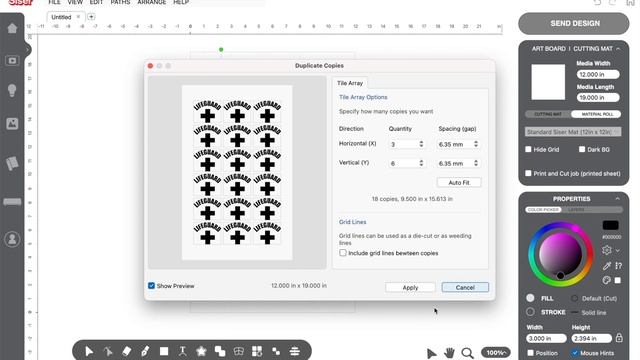Click the white swatch beside palette icon
The height and width of the screenshot is (360, 640).
[618, 280]
